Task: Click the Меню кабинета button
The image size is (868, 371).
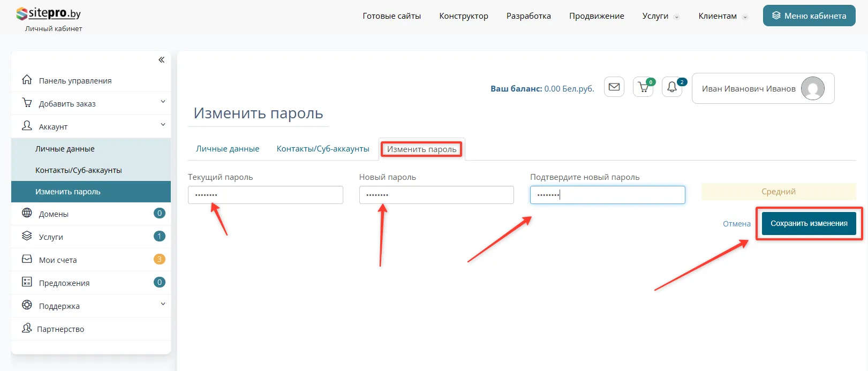Action: [809, 16]
